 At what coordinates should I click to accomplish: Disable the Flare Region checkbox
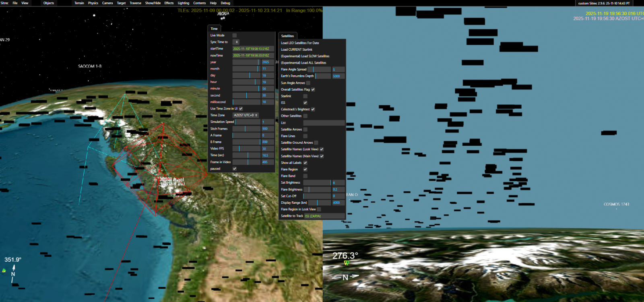[305, 170]
